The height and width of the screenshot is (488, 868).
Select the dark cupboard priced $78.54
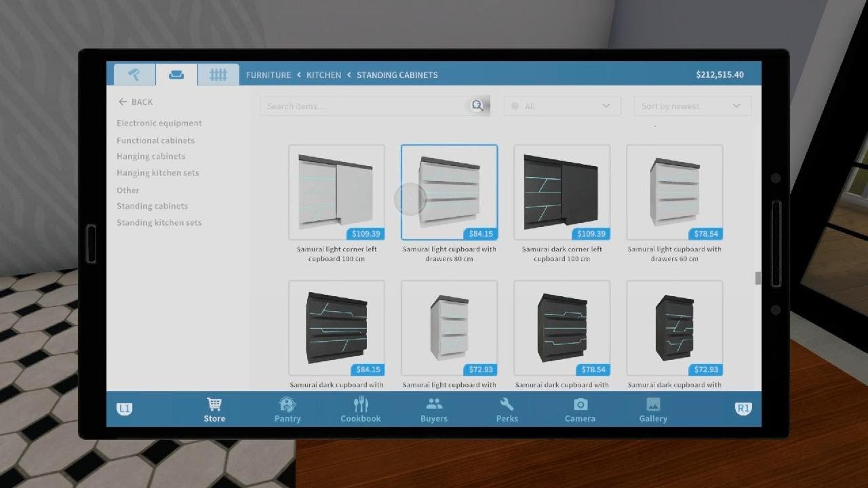tap(561, 328)
